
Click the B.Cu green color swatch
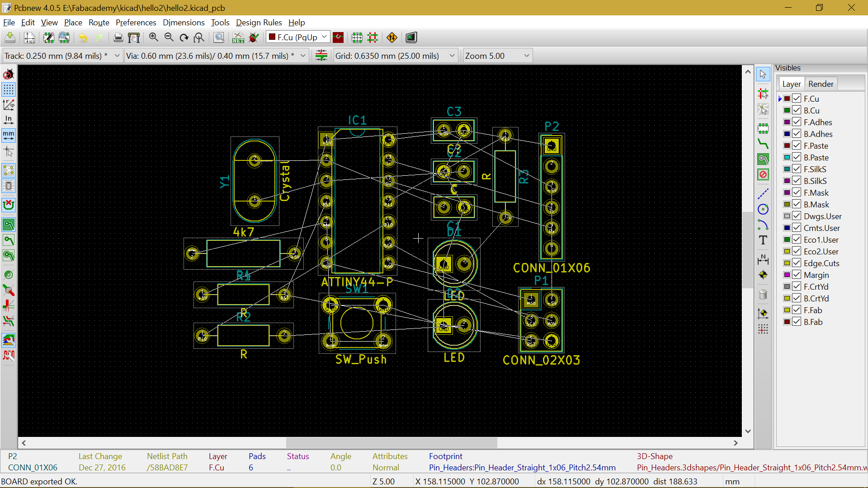click(x=787, y=110)
